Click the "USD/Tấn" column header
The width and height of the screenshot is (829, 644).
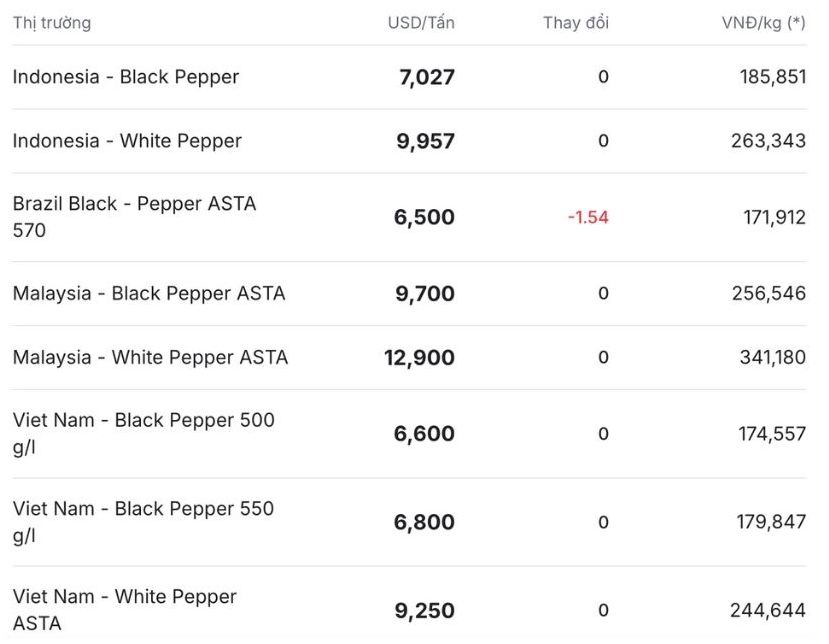point(421,22)
